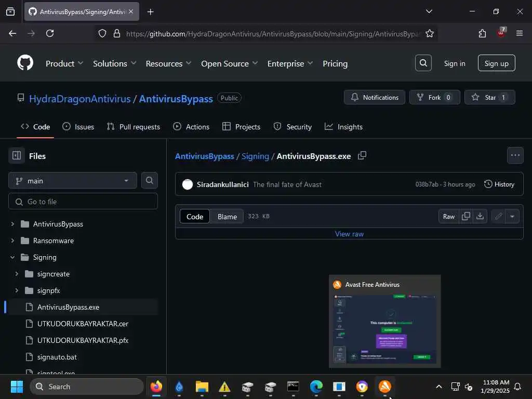The height and width of the screenshot is (399, 532).
Task: Click the site padlock security icon
Action: 117,33
